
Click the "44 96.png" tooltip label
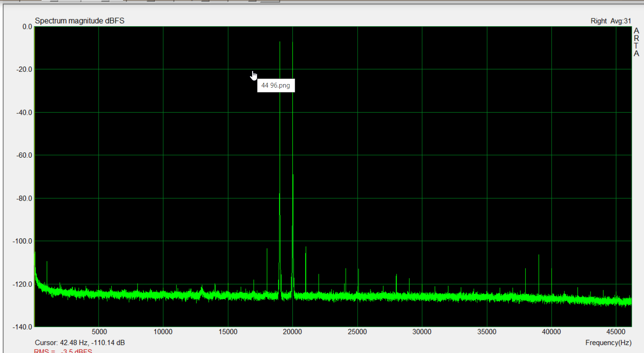click(276, 85)
